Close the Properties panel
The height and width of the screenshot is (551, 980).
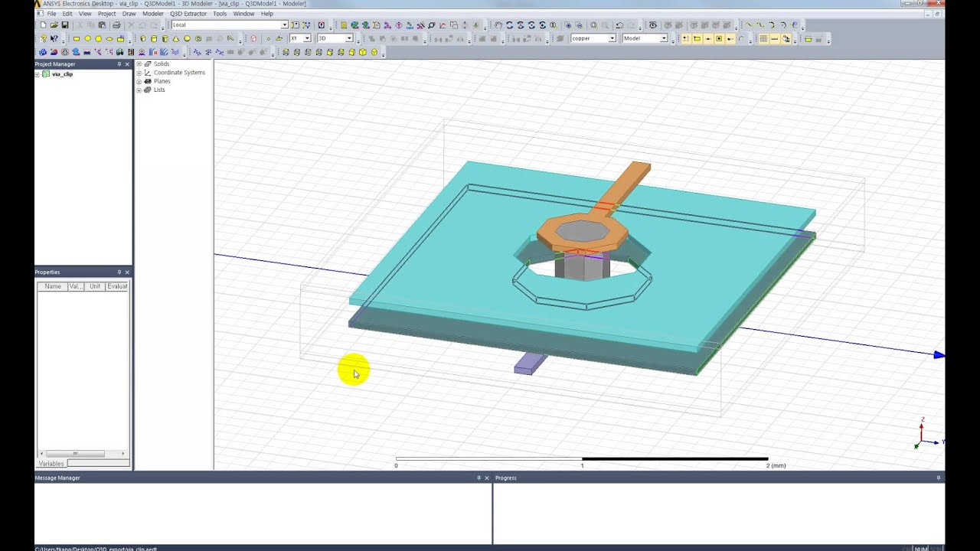(127, 272)
